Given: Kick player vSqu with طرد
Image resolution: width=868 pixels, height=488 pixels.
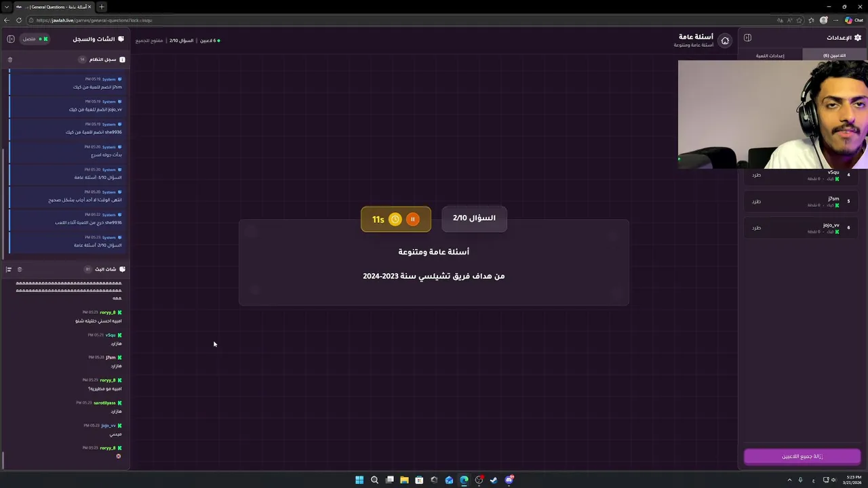Looking at the screenshot, I should 756,175.
